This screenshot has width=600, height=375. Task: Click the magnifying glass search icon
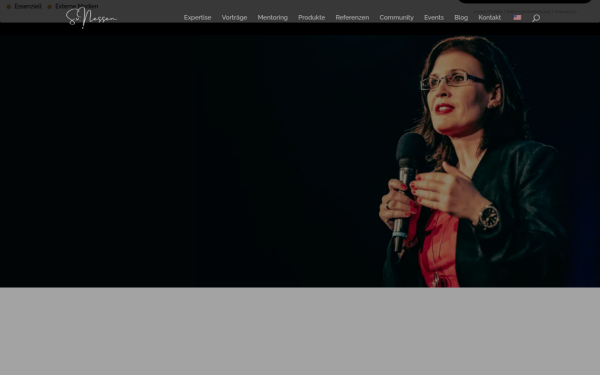click(536, 18)
